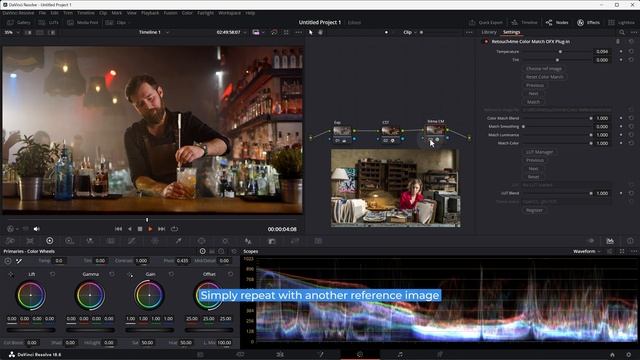The width and height of the screenshot is (640, 360).
Task: Toggle keyframe for Temperature
Action: pyautogui.click(x=621, y=51)
